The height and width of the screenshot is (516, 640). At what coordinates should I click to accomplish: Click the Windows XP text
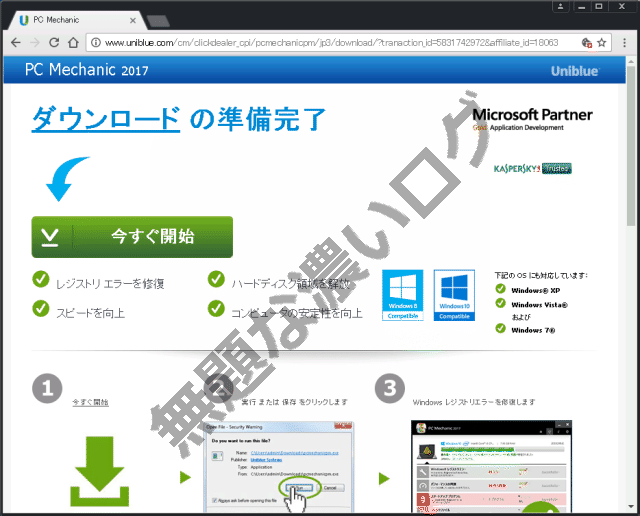[x=536, y=291]
